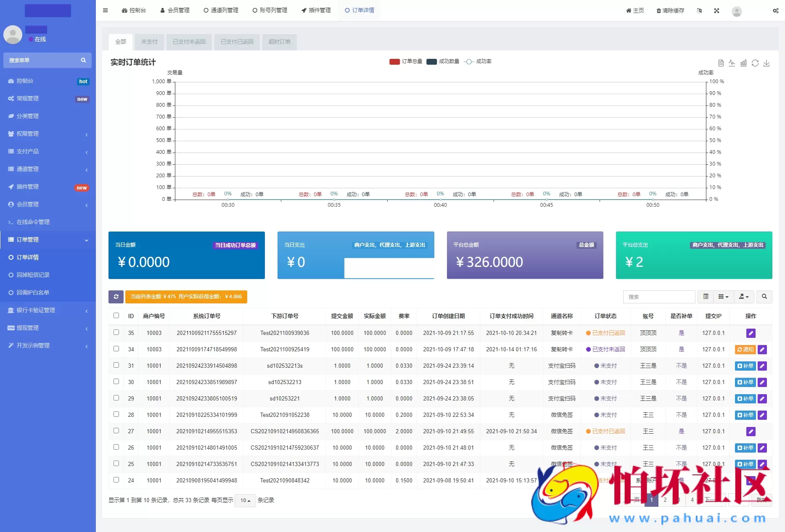Go to page 2 of the order list
This screenshot has width=785, height=532.
665,500
